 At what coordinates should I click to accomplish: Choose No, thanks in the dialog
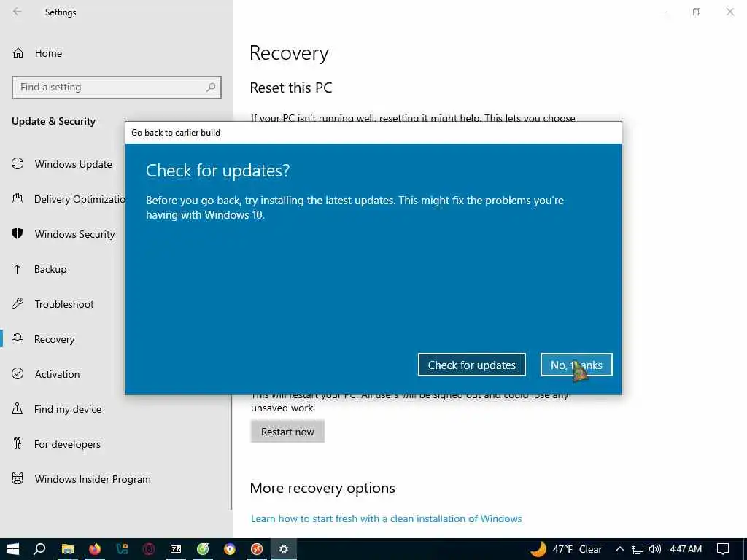[576, 365]
